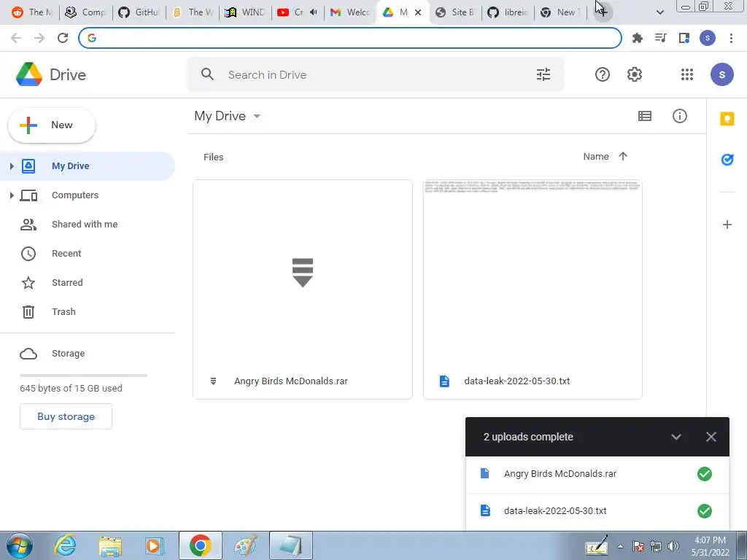
Task: Sort by Name column label
Action: (x=595, y=156)
